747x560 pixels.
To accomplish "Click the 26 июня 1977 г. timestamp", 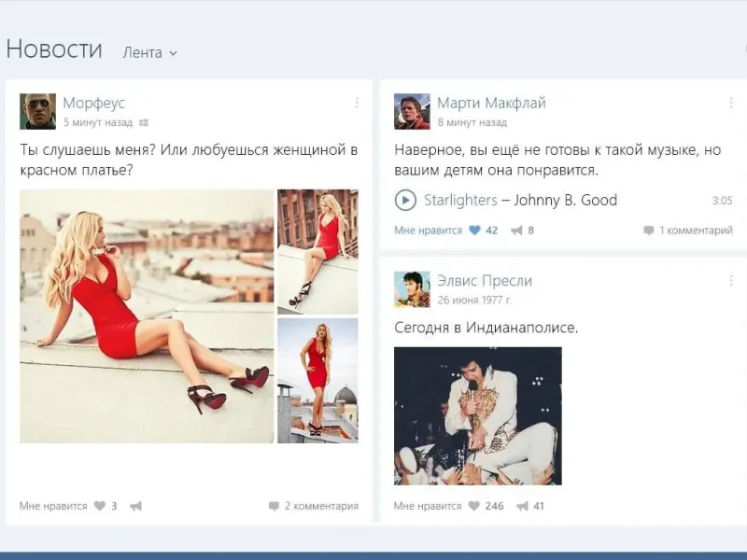I will click(474, 300).
